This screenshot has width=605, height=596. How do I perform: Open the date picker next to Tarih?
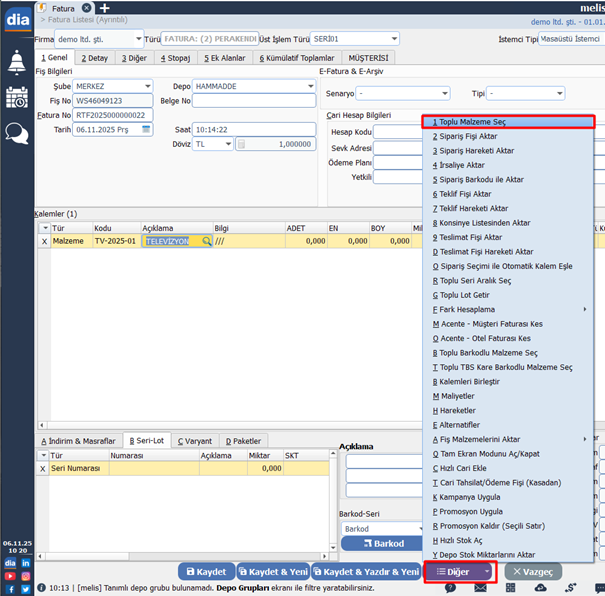(x=146, y=130)
